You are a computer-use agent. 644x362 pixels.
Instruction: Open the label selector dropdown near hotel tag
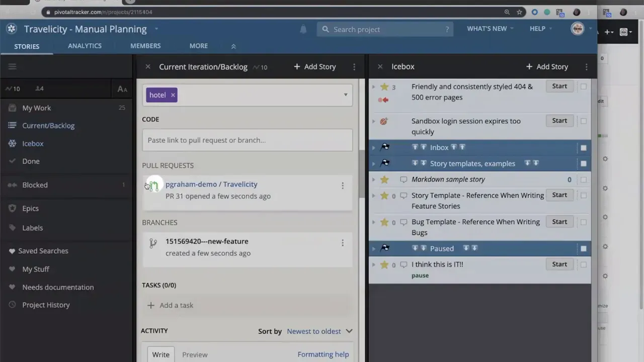click(346, 95)
